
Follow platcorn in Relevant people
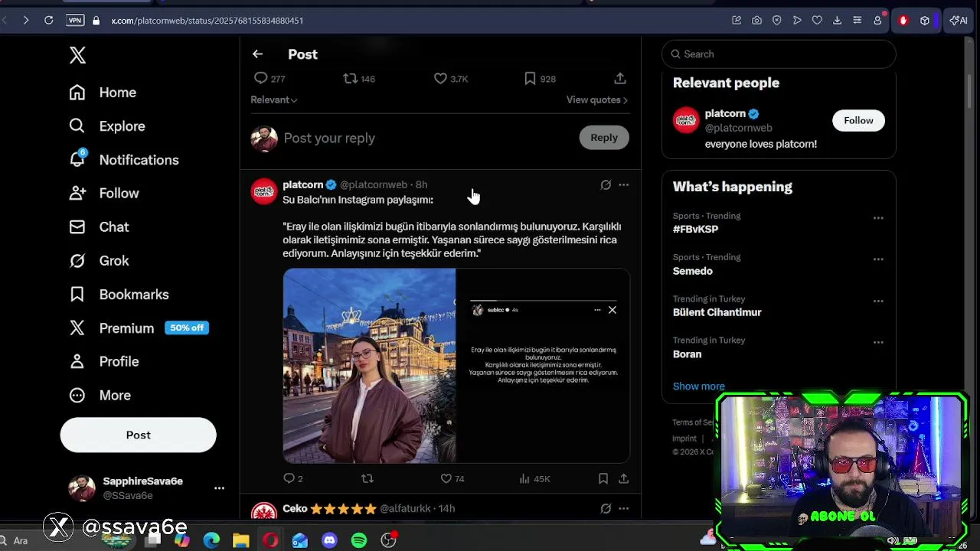[858, 120]
